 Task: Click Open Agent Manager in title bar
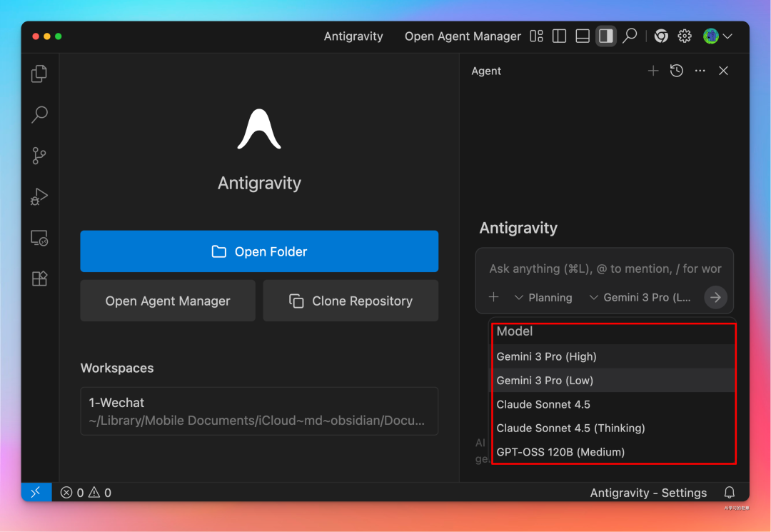click(463, 36)
